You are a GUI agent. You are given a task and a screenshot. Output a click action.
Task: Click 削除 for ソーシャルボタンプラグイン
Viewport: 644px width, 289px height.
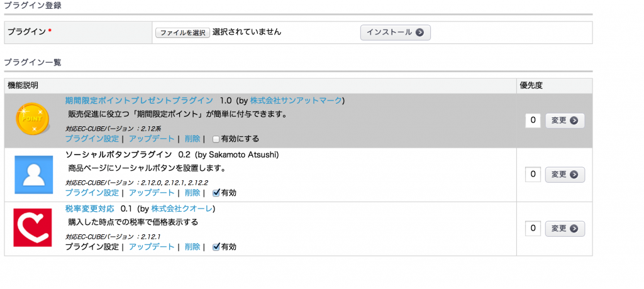click(192, 192)
